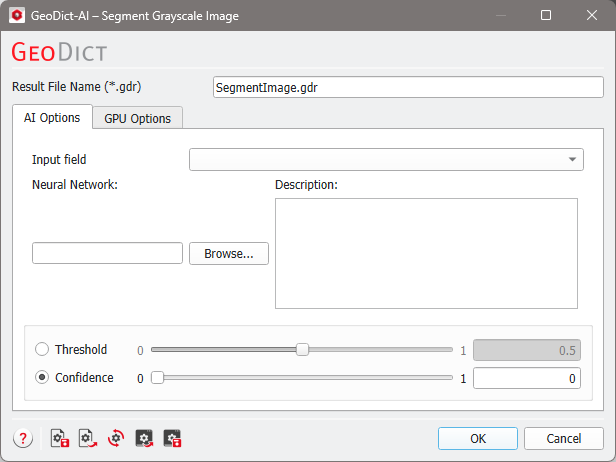Viewport: 616px width, 462px height.
Task: Confirm with the OK button
Action: (478, 438)
